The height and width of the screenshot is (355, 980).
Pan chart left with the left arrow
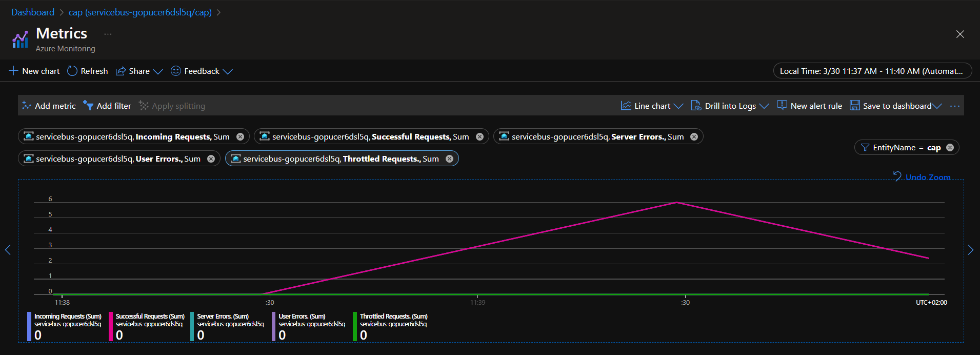click(x=8, y=250)
